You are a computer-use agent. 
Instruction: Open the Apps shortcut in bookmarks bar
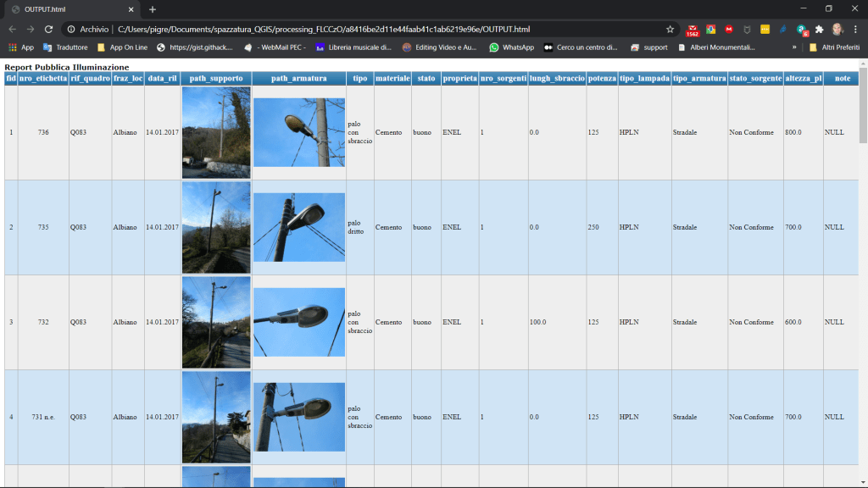(21, 47)
